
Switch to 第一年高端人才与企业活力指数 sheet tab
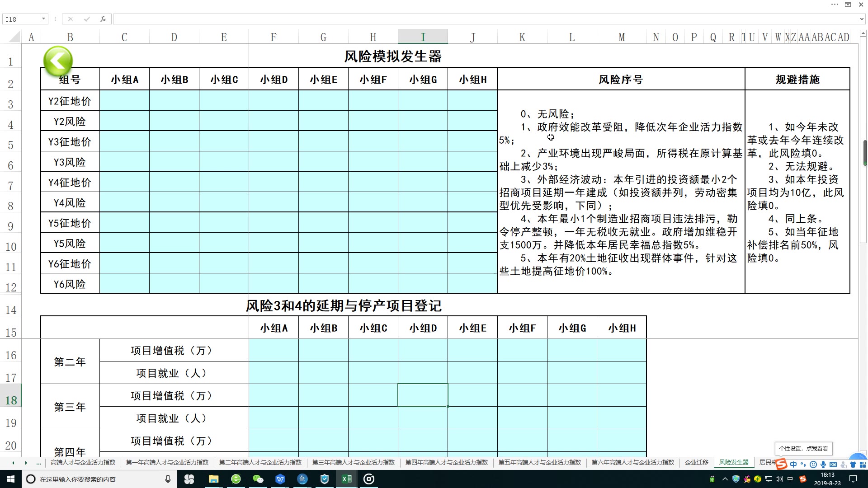(x=167, y=462)
